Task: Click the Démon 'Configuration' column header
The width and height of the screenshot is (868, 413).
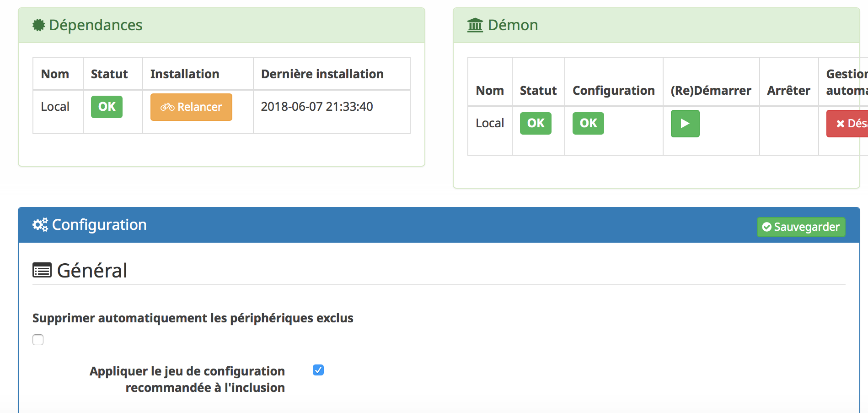Action: pos(614,91)
